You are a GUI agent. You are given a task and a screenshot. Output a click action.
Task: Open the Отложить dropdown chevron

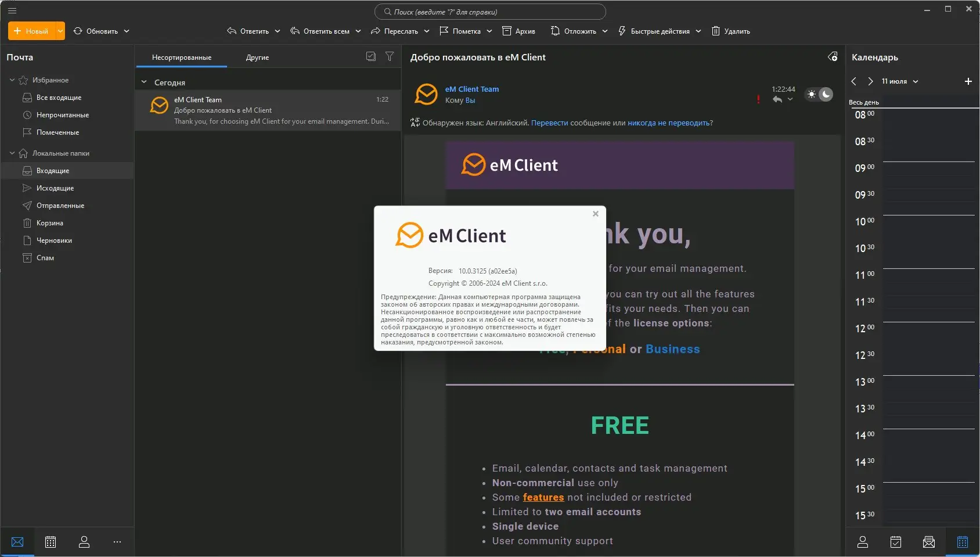(x=605, y=31)
